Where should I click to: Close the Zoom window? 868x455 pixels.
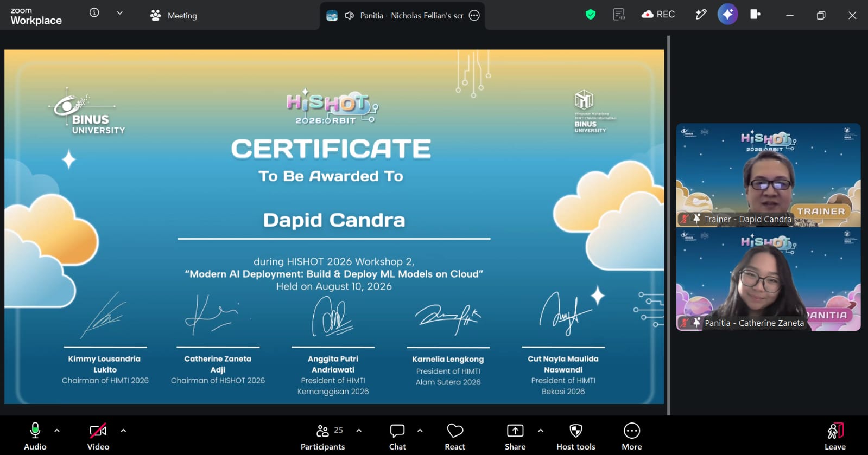852,15
